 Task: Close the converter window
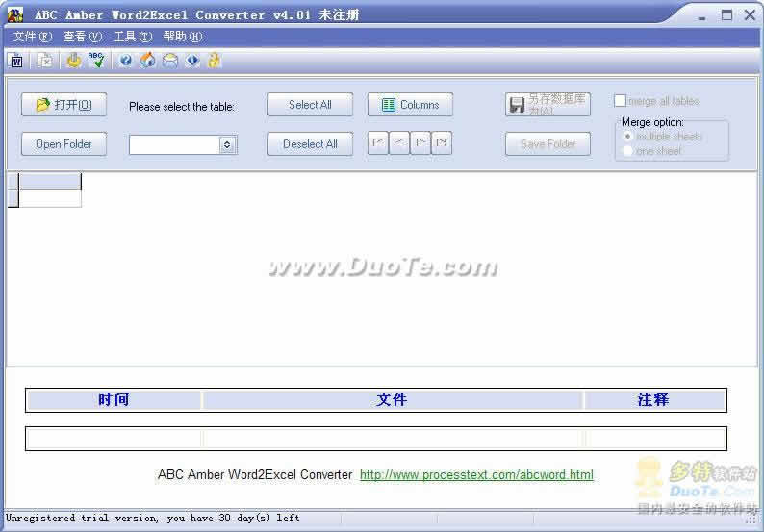click(x=750, y=15)
